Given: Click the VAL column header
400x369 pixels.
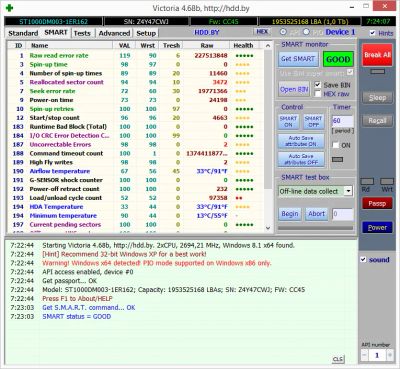Looking at the screenshot, I should click(124, 45).
